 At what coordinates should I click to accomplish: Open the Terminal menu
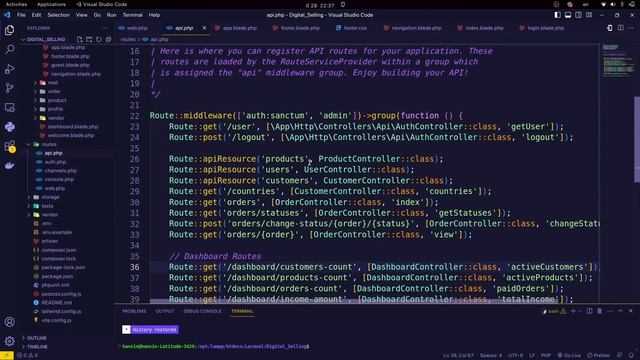pyautogui.click(x=133, y=15)
